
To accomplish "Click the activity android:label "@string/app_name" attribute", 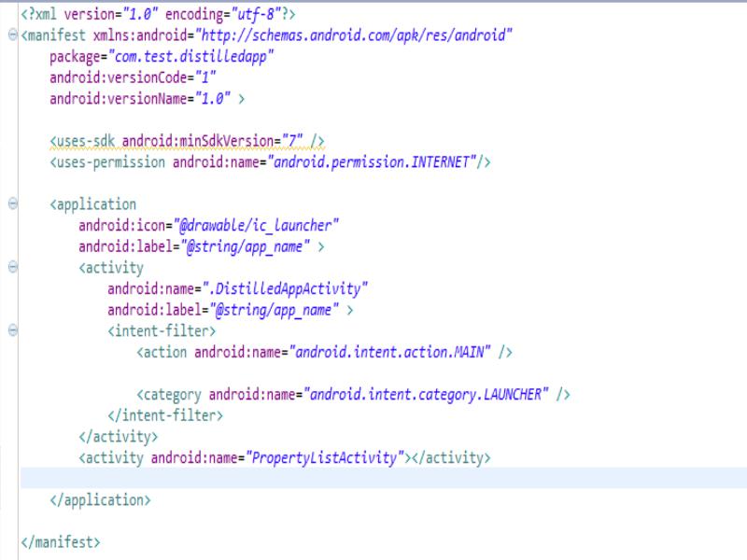I will [x=223, y=310].
